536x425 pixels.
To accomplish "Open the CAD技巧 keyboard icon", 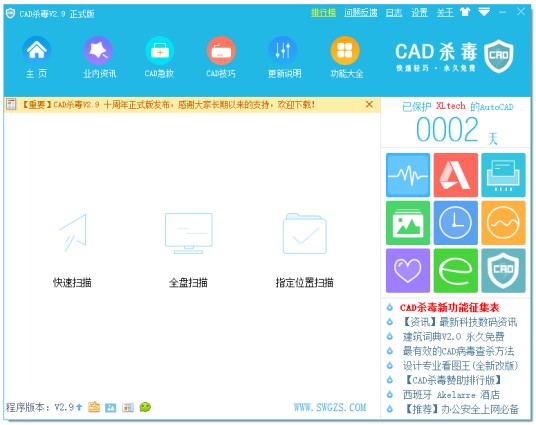I will 221,51.
